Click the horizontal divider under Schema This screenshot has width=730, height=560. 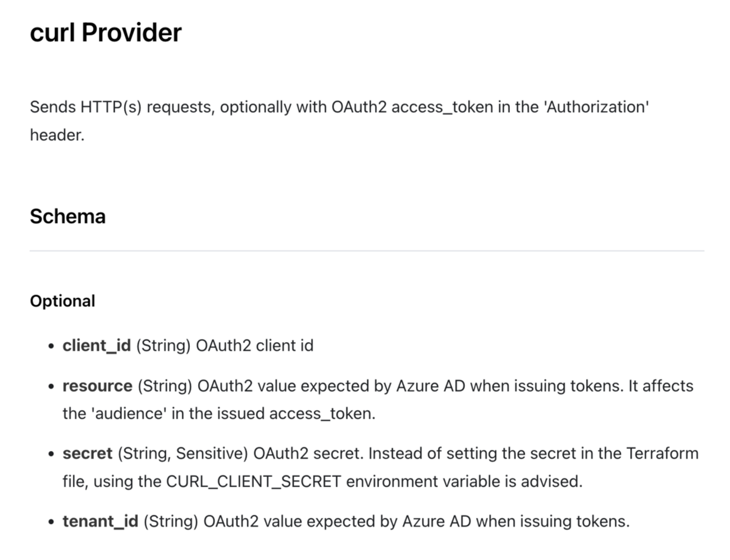tap(367, 251)
